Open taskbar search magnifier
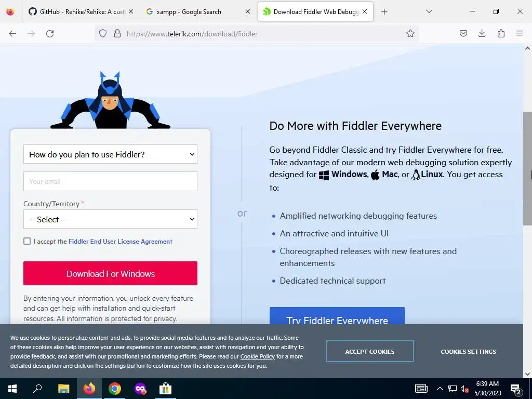Viewport: 532px width, 399px height. (37, 389)
